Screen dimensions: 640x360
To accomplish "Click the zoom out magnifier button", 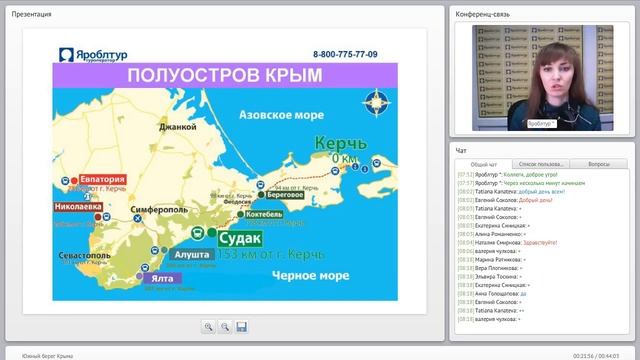I will tap(225, 327).
